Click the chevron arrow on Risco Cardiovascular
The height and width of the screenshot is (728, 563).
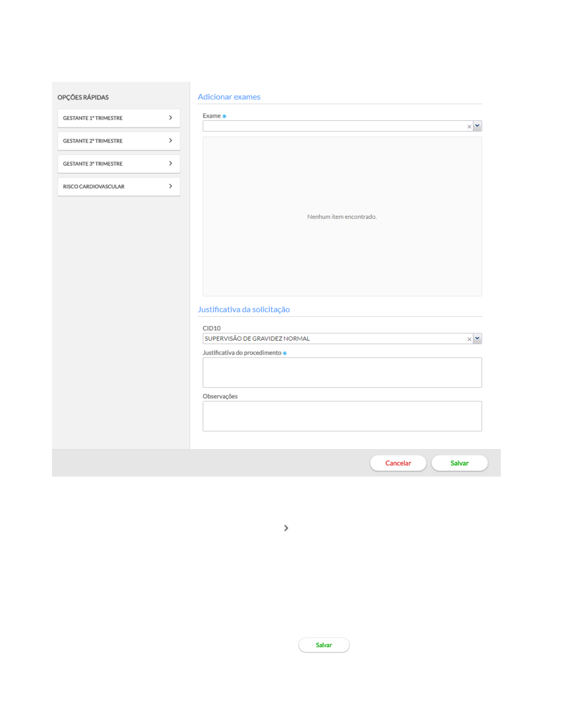(x=171, y=187)
